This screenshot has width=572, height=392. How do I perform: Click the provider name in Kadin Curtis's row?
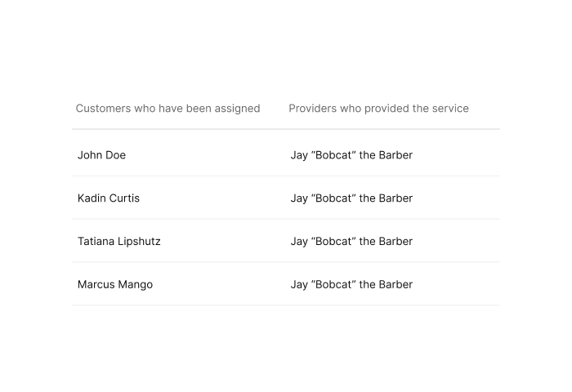351,198
